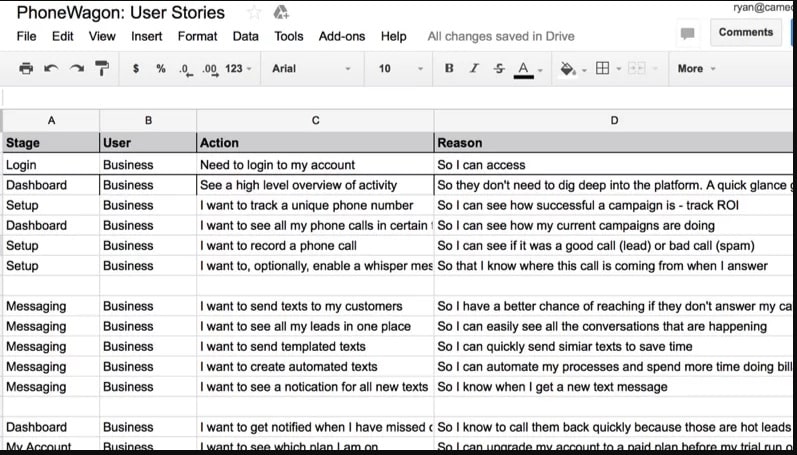
Task: Expand the More toolbar dropdown
Action: click(x=696, y=69)
